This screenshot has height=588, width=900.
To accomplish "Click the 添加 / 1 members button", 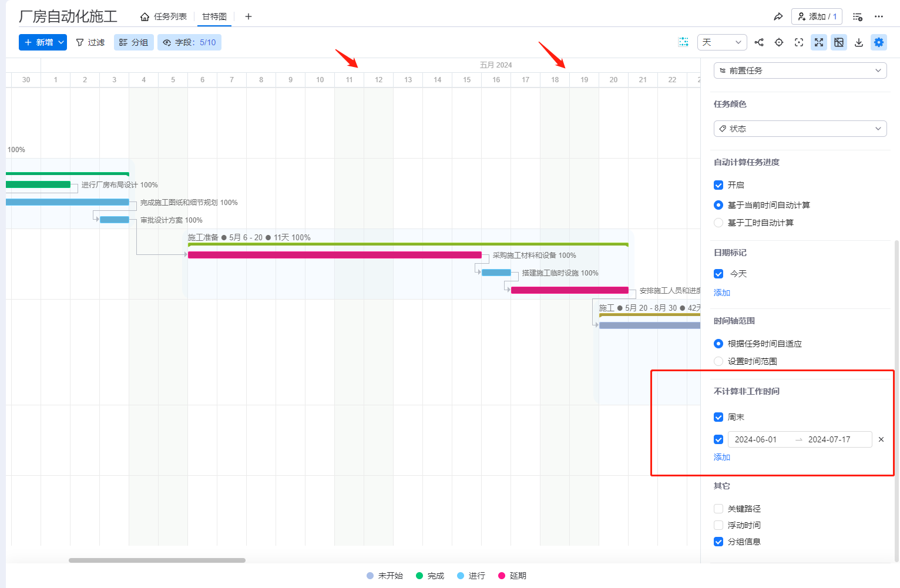I will tap(817, 16).
